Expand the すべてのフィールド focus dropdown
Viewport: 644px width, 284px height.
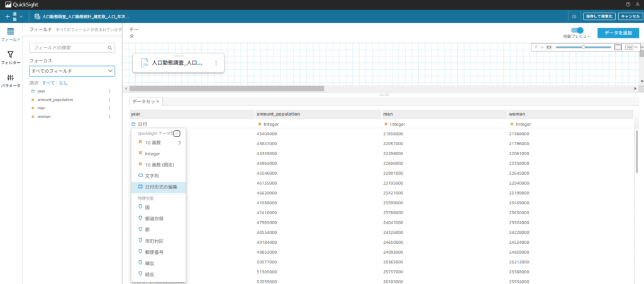[72, 71]
